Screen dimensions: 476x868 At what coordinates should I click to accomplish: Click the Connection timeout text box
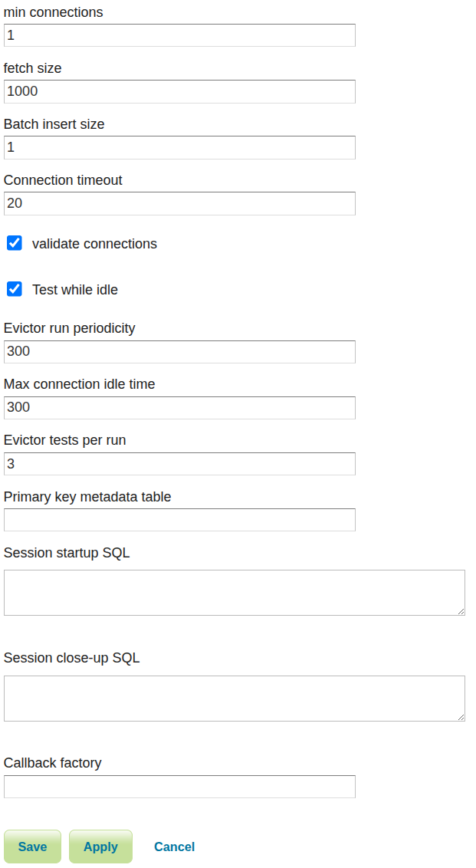(179, 203)
